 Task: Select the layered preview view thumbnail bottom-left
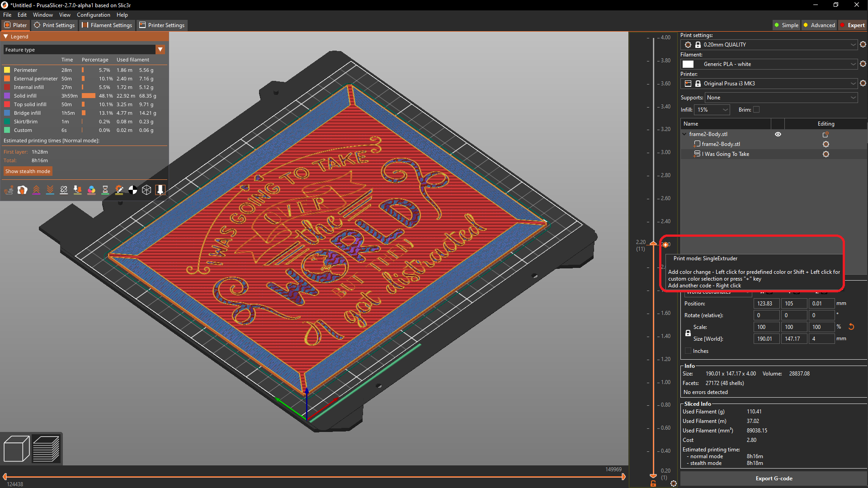point(46,448)
